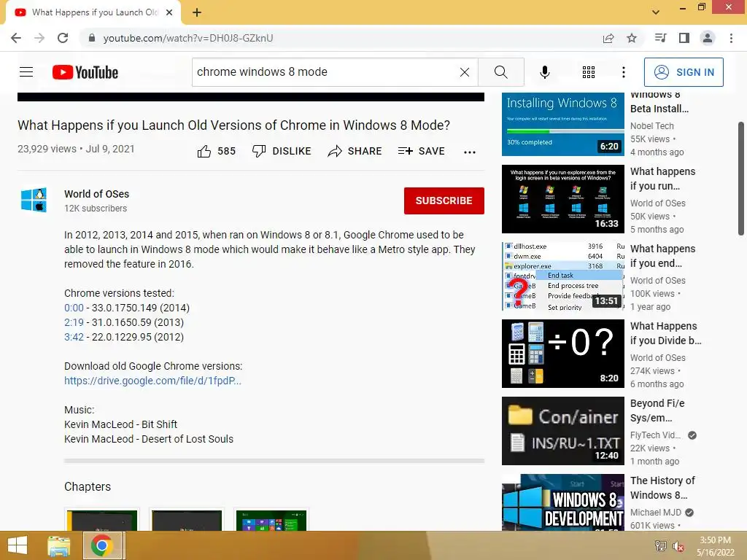Open Installing Windows 8 video thumbnail

pos(562,124)
